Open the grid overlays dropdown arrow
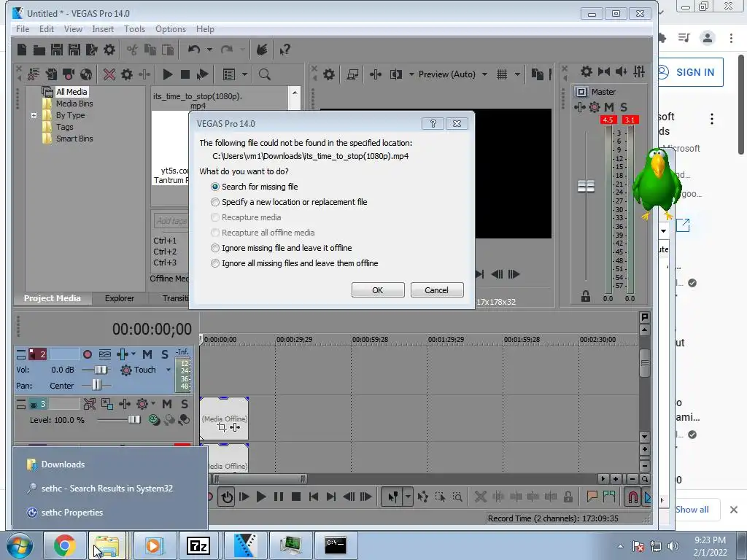 pyautogui.click(x=517, y=74)
